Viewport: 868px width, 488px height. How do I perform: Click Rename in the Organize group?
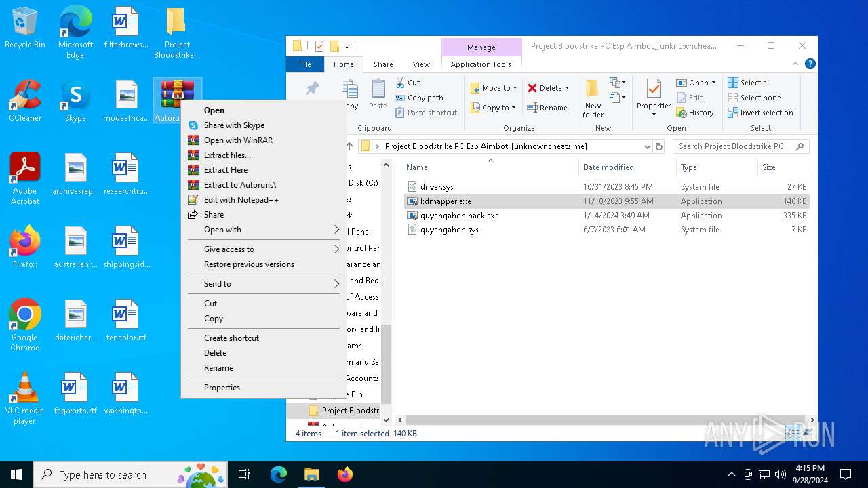(x=547, y=108)
